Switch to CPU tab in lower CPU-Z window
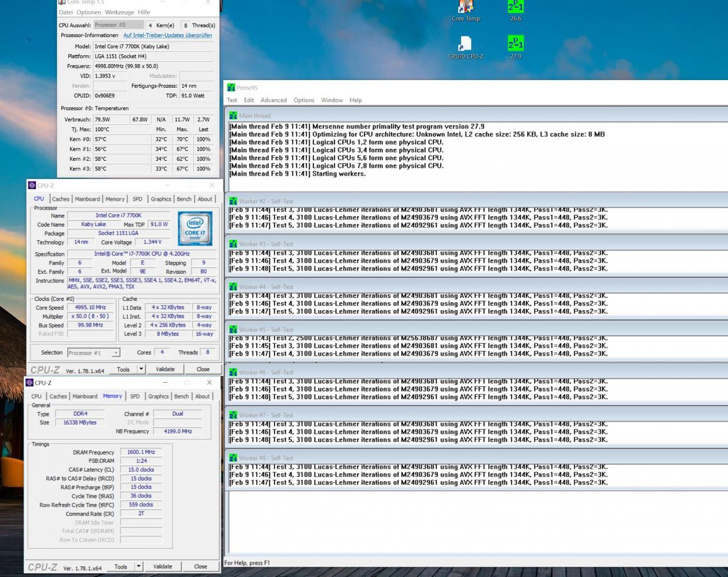Screen dimensions: 728x577 37,396
